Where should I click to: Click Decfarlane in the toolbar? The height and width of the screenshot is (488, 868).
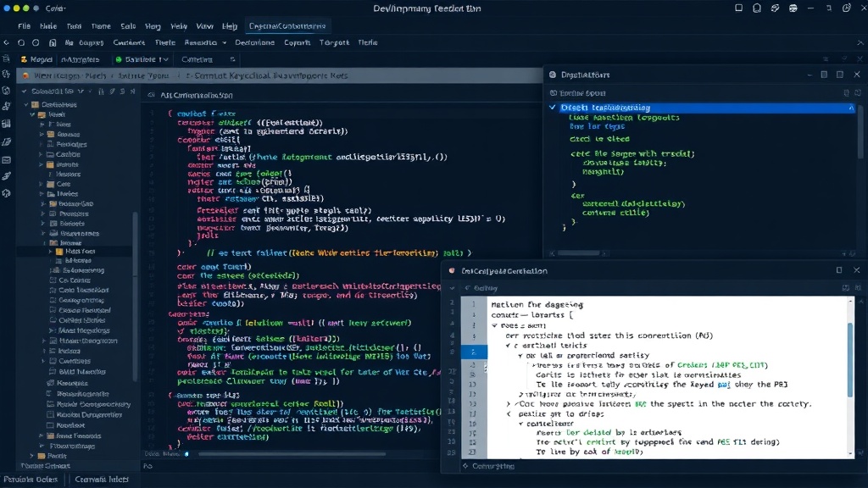click(x=254, y=42)
